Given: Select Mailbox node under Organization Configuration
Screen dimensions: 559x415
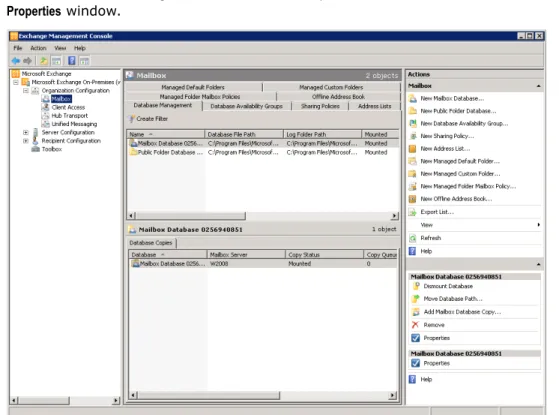Looking at the screenshot, I should tap(61, 99).
